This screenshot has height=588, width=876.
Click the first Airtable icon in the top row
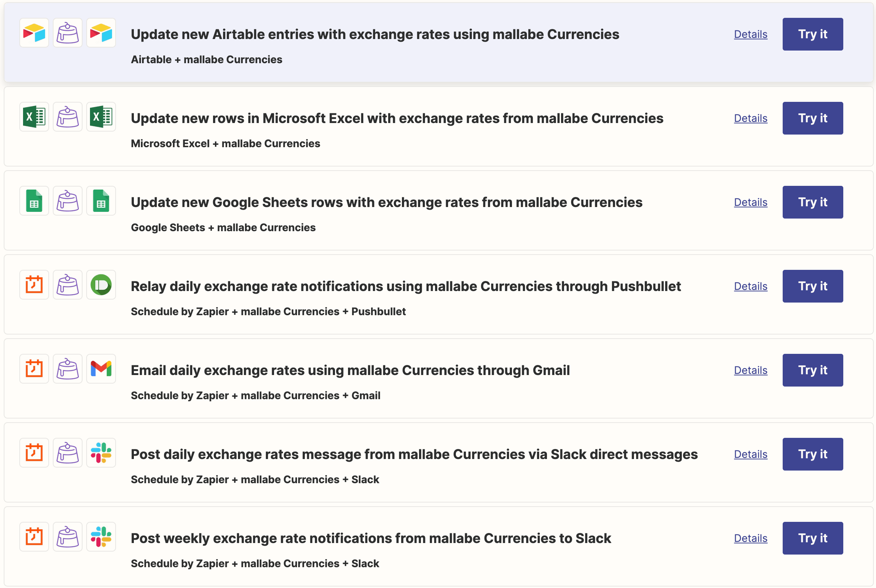tap(34, 33)
